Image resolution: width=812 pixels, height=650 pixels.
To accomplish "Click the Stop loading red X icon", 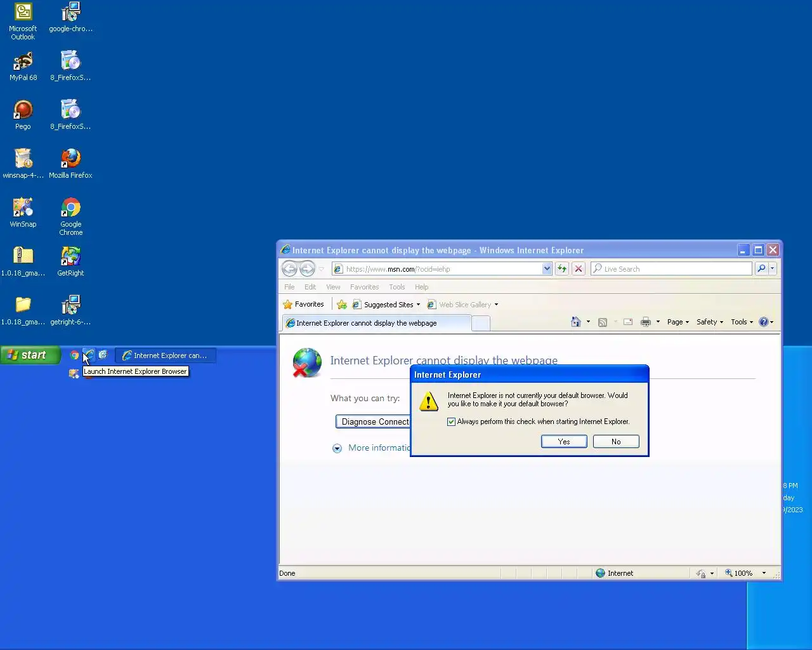I will pyautogui.click(x=579, y=269).
